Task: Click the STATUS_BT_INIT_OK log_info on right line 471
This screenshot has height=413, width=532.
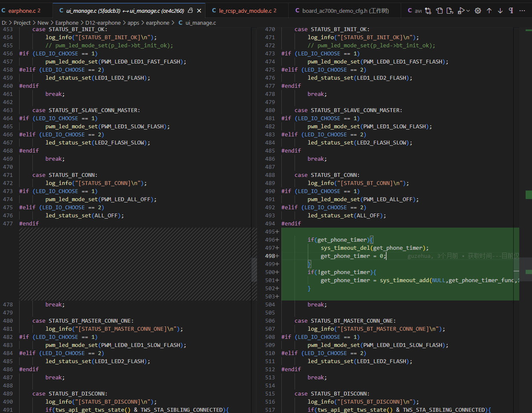Action: [x=363, y=38]
